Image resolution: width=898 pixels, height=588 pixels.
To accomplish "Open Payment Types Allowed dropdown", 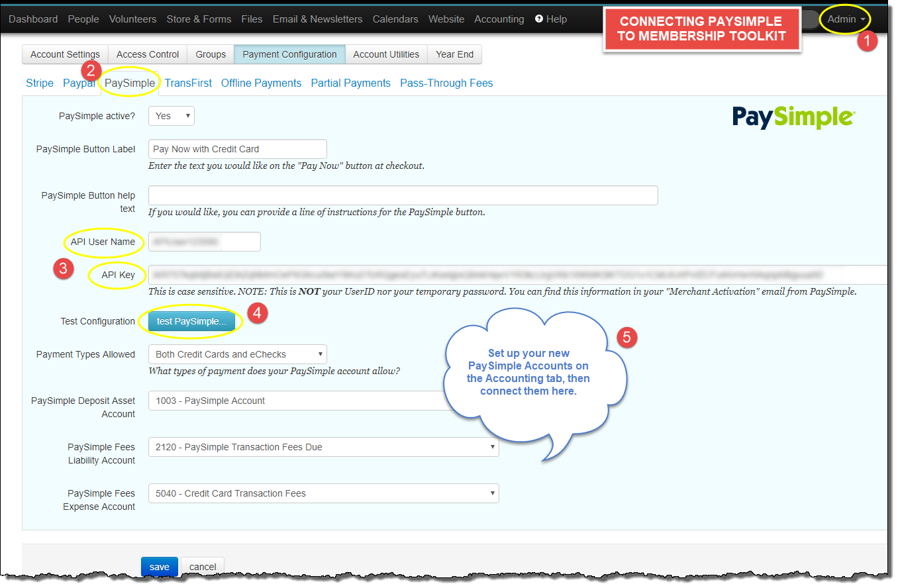I will pyautogui.click(x=238, y=354).
